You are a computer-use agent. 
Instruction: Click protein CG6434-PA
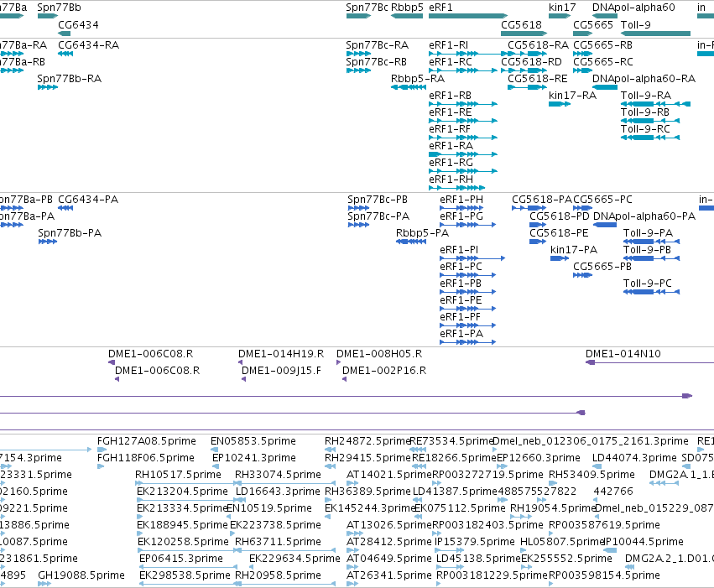point(88,200)
